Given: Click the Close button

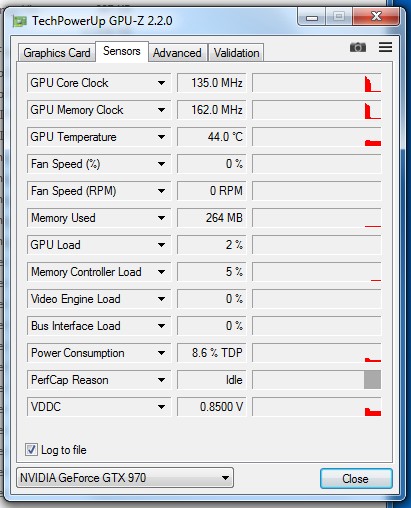Looking at the screenshot, I should (356, 479).
